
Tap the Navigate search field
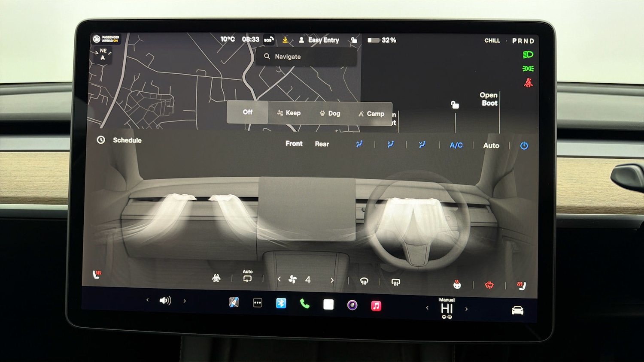(x=306, y=57)
